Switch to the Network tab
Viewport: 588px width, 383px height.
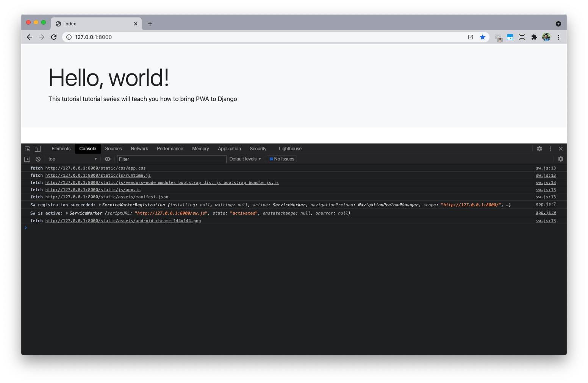[139, 149]
